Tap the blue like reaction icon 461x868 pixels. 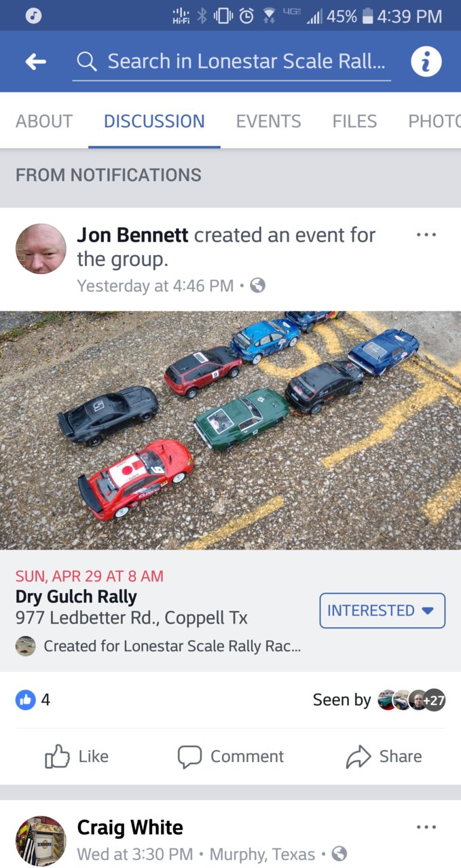(x=25, y=700)
